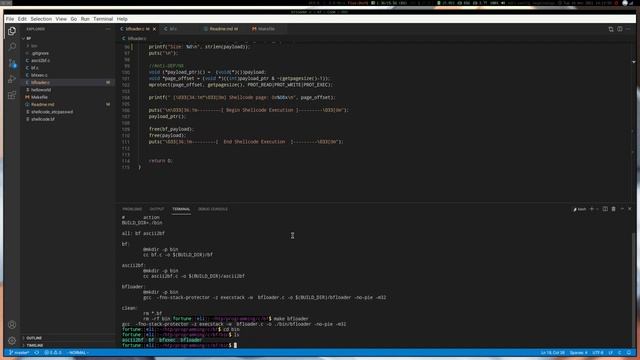The image size is (640, 360).
Task: Switch to the Makefile editor tab
Action: click(x=266, y=29)
